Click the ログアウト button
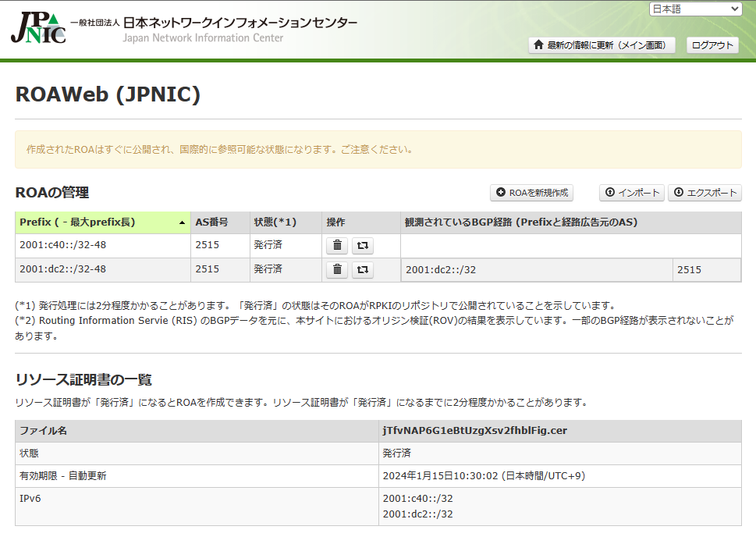 coord(712,45)
